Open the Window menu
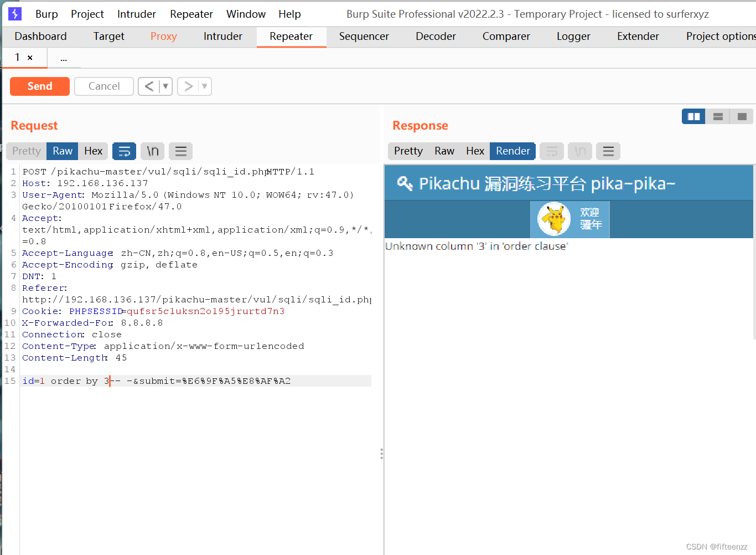Screen dimensions: 756x555 point(246,14)
